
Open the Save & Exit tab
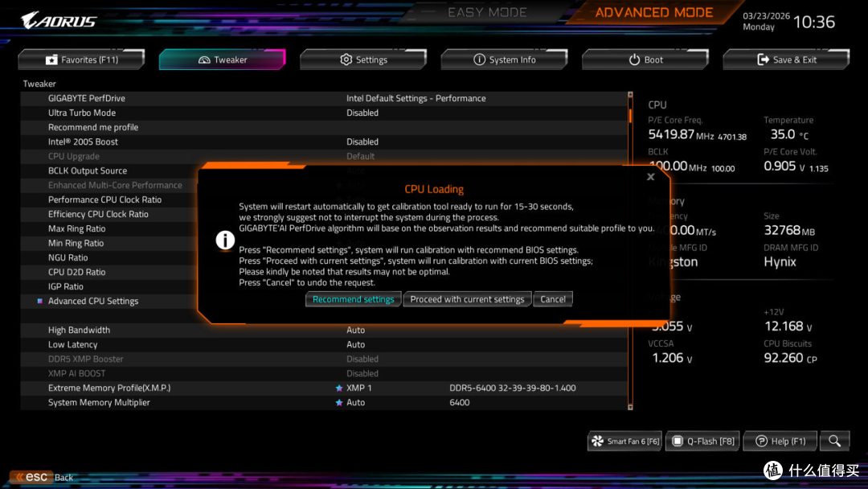pyautogui.click(x=786, y=60)
